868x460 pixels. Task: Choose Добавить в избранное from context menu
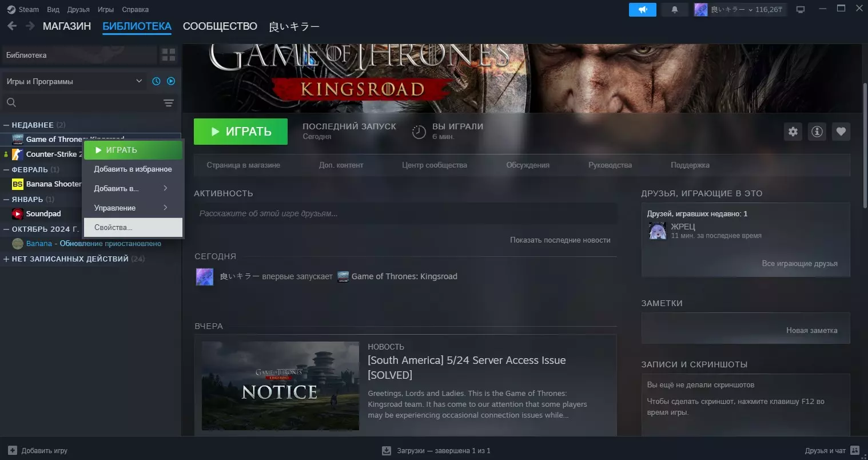pyautogui.click(x=133, y=169)
